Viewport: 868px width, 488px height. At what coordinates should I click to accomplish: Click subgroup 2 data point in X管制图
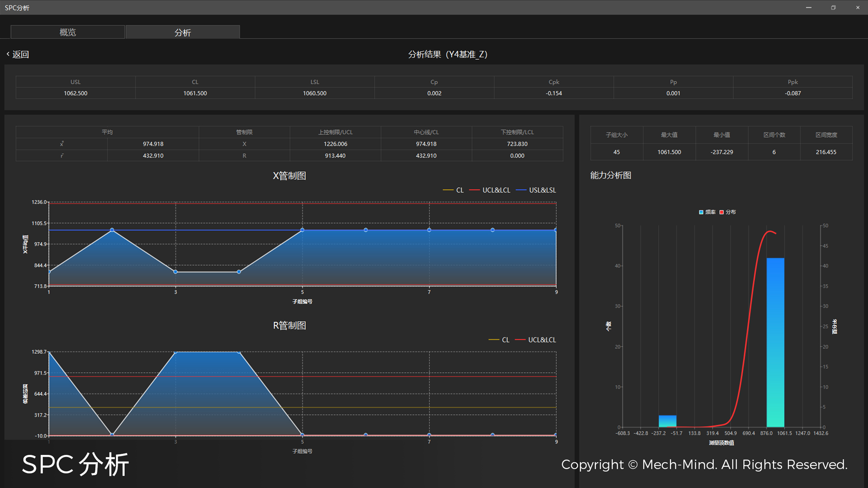click(112, 230)
